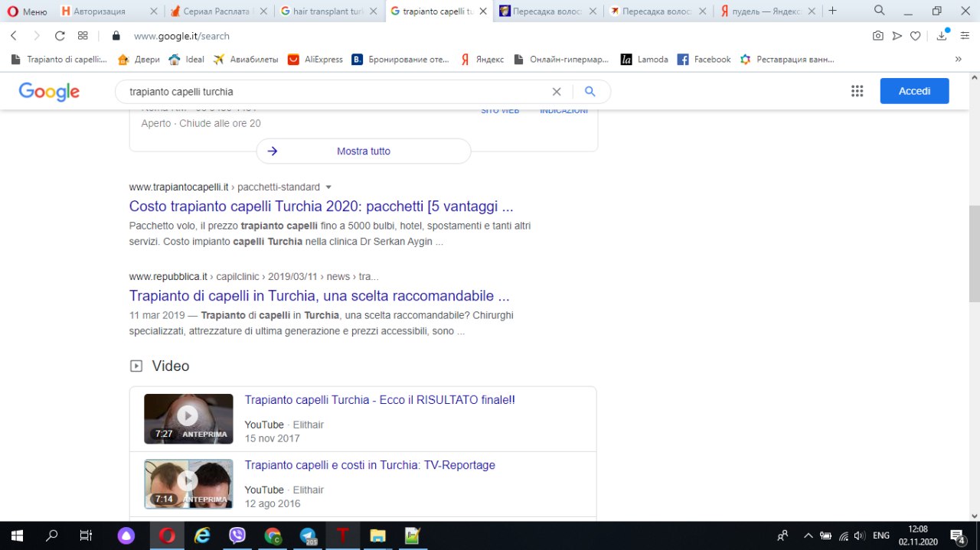This screenshot has width=980, height=550.
Task: Open the Facebook bookmark
Action: (704, 59)
